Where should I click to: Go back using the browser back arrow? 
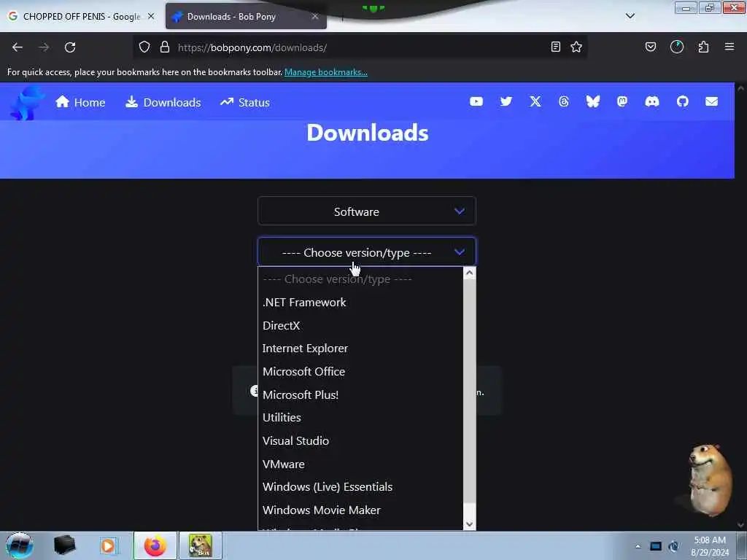[x=18, y=47]
